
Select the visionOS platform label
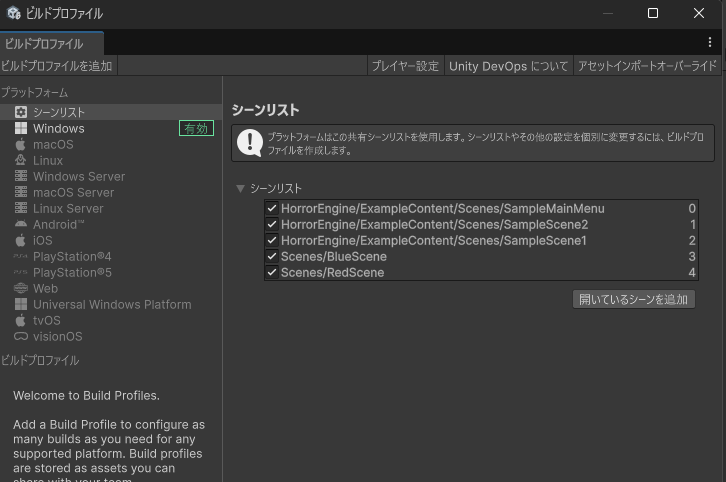[57, 336]
